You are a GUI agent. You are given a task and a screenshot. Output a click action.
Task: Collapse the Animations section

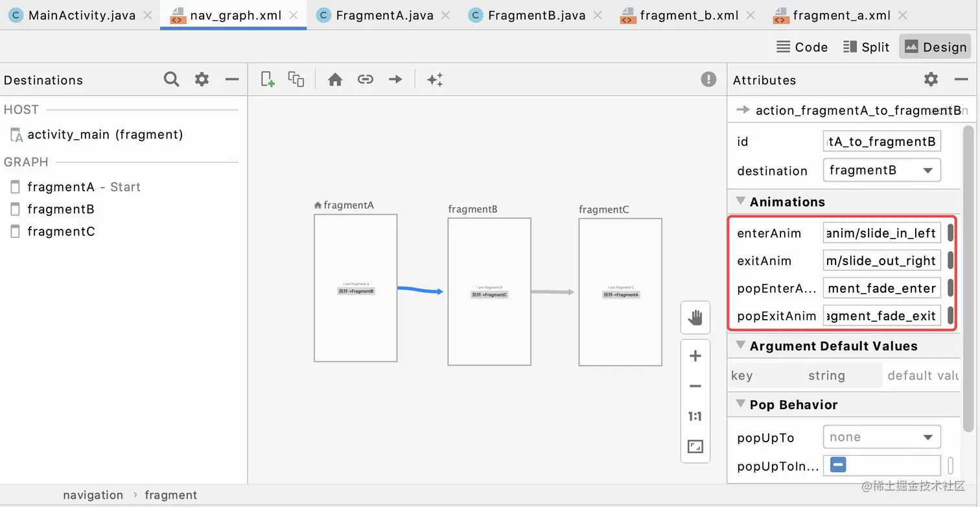pyautogui.click(x=741, y=202)
